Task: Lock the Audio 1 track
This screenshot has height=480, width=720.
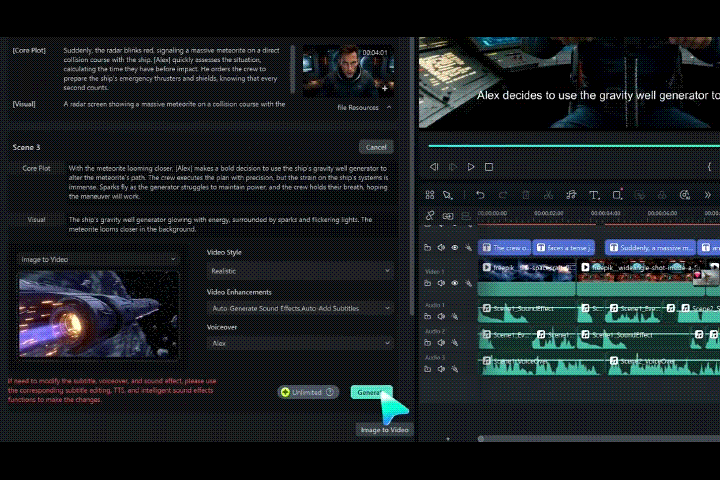Action: (428, 316)
